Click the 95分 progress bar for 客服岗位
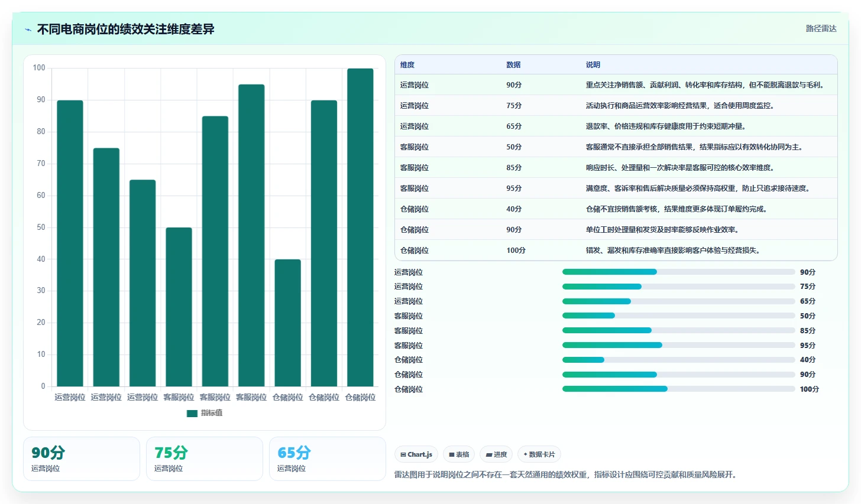Screen dimensions: 861x504 (x=679, y=346)
